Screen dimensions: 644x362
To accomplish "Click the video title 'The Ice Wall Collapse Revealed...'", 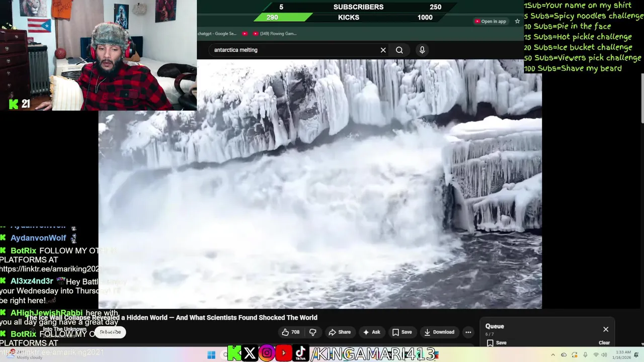I will click(x=172, y=318).
